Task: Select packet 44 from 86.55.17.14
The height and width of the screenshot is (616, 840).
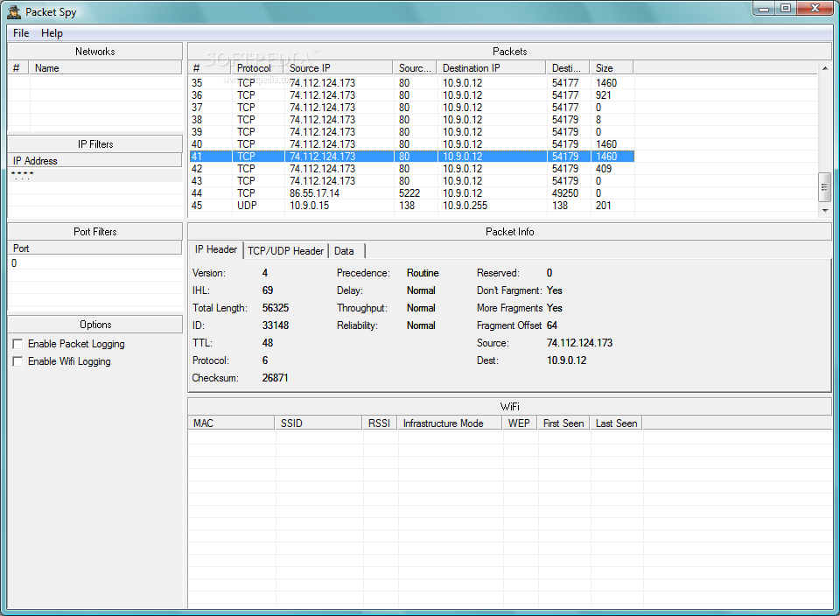Action: [x=411, y=193]
